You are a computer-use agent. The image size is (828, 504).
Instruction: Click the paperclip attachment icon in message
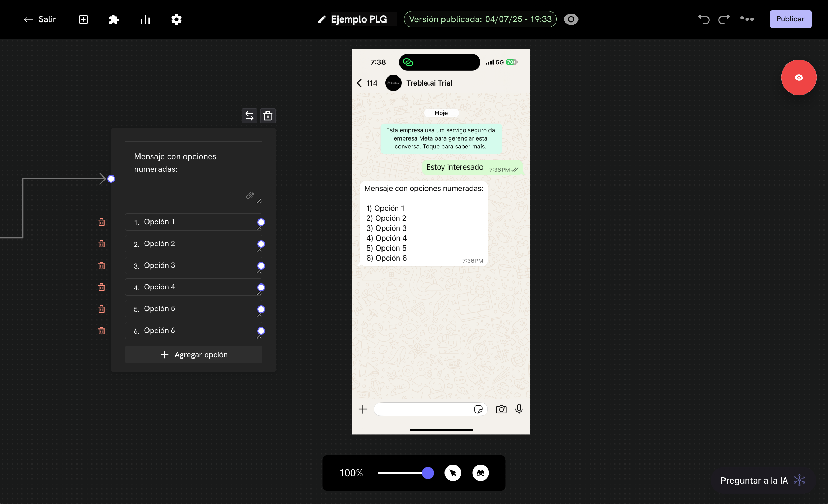coord(250,196)
